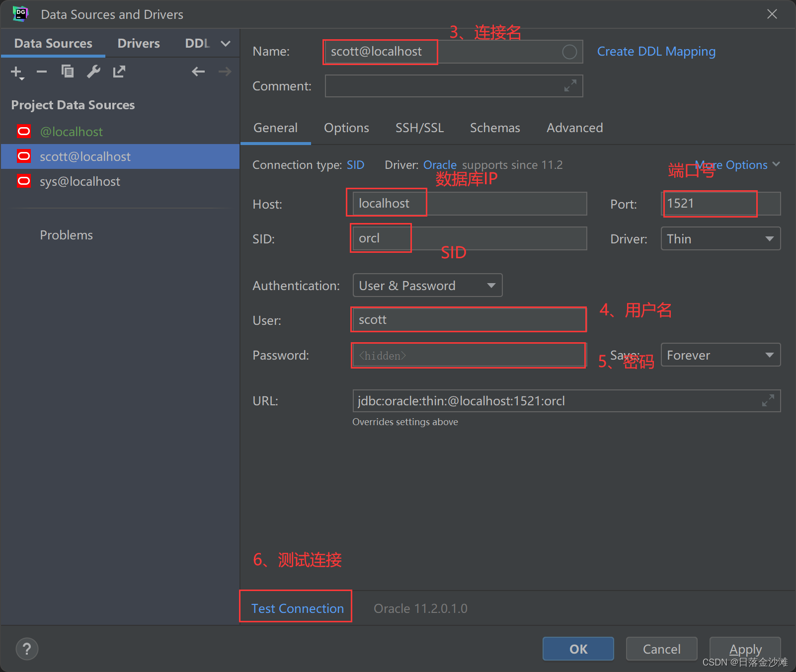Viewport: 796px width, 672px height.
Task: Open the Advanced tab
Action: (x=574, y=128)
